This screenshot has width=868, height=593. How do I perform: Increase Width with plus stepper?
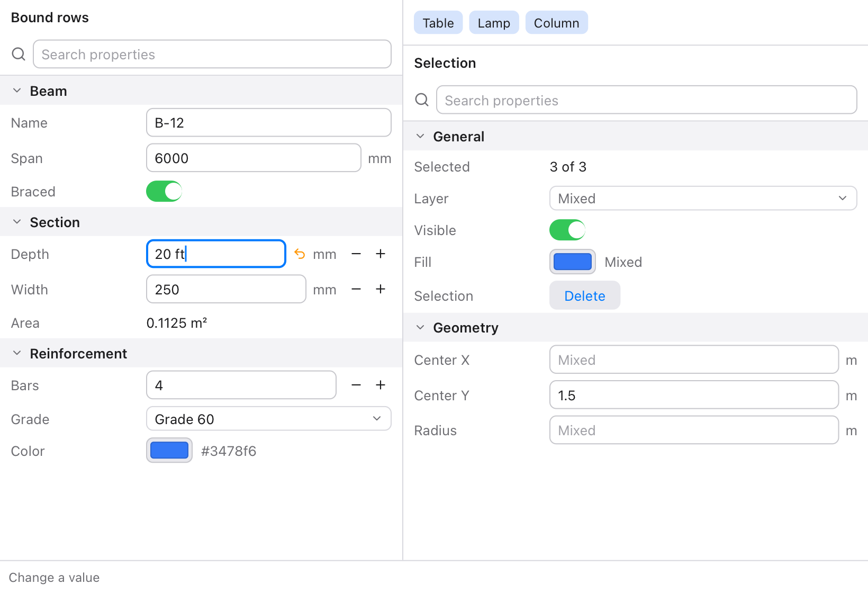381,289
